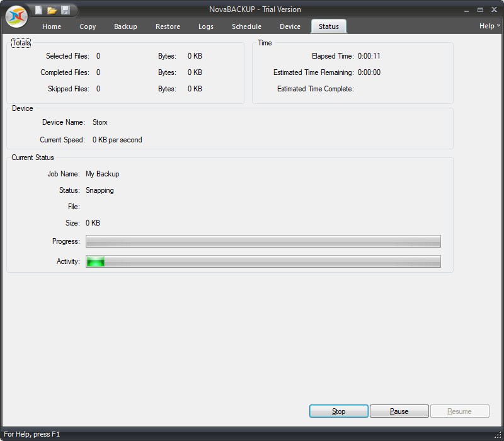The width and height of the screenshot is (504, 441).
Task: Close the NovaBACKUP window
Action: (495, 9)
